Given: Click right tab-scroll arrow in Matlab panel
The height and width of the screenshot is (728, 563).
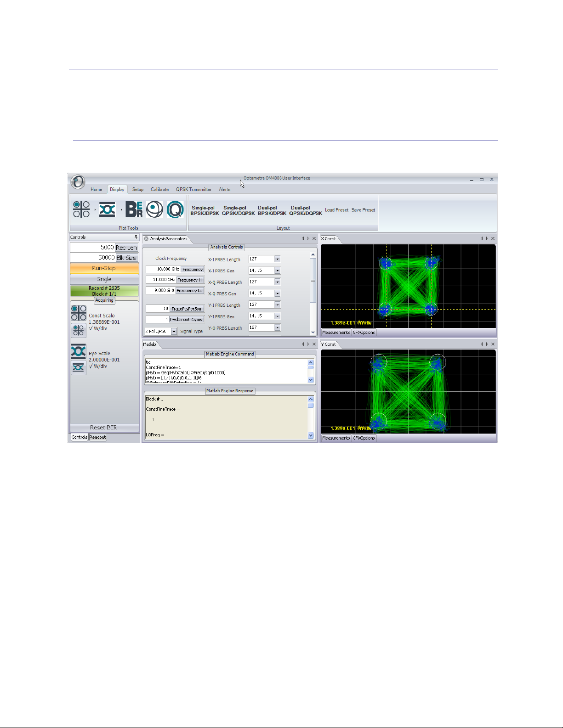Looking at the screenshot, I should coord(308,344).
